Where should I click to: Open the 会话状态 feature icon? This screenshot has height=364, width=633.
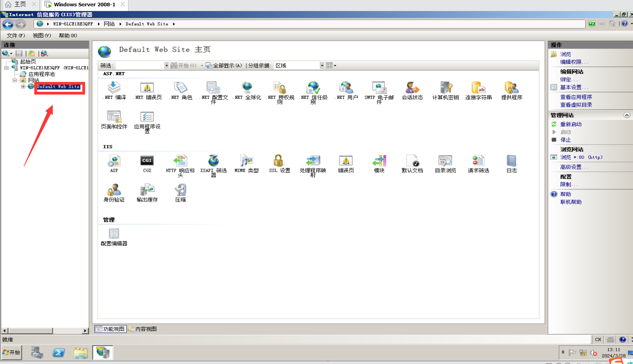(412, 90)
